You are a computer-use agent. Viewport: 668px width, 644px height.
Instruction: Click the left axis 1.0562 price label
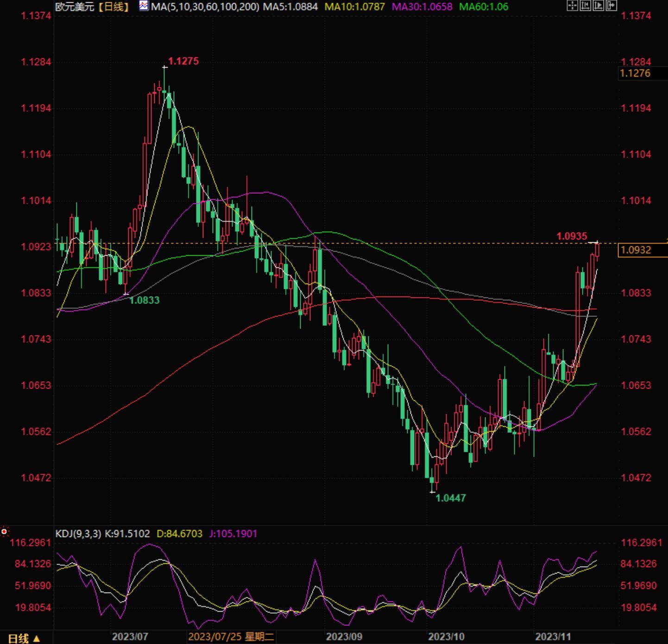36,431
